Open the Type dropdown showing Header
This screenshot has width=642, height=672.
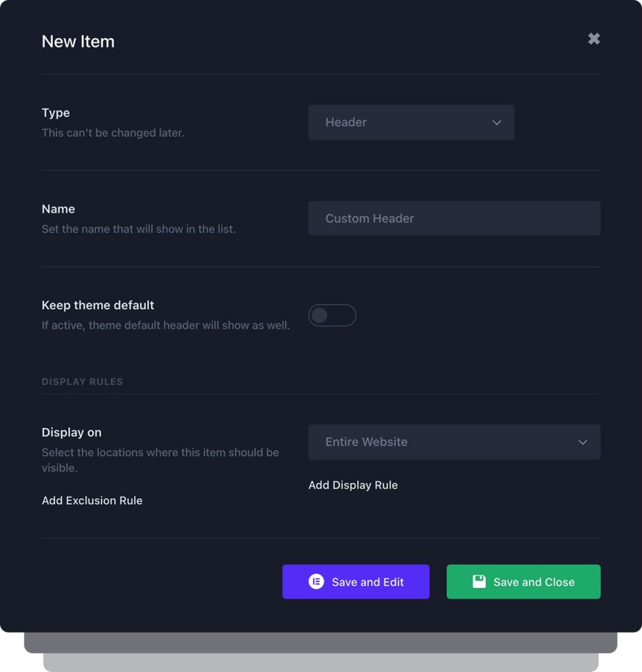411,122
